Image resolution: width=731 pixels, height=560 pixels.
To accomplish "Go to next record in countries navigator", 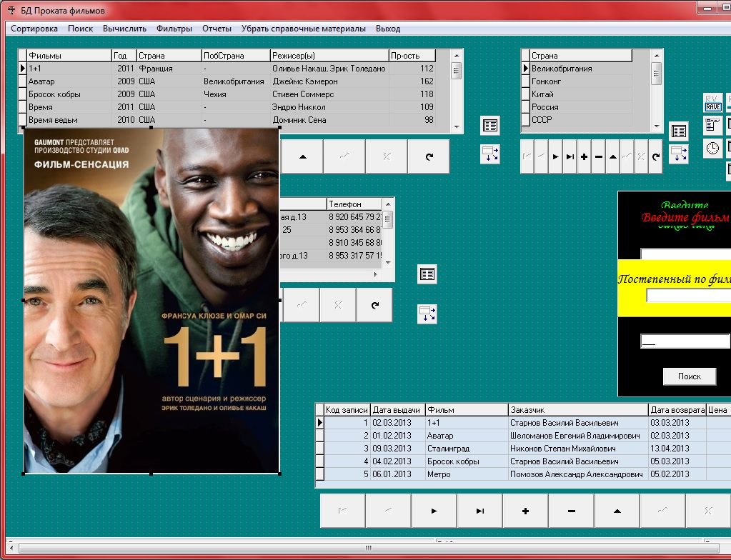I will [555, 157].
